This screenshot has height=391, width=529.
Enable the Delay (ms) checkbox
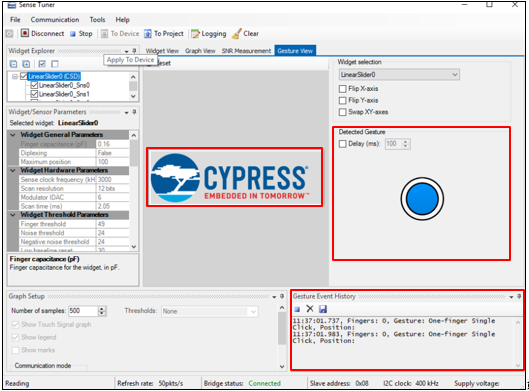[x=342, y=144]
